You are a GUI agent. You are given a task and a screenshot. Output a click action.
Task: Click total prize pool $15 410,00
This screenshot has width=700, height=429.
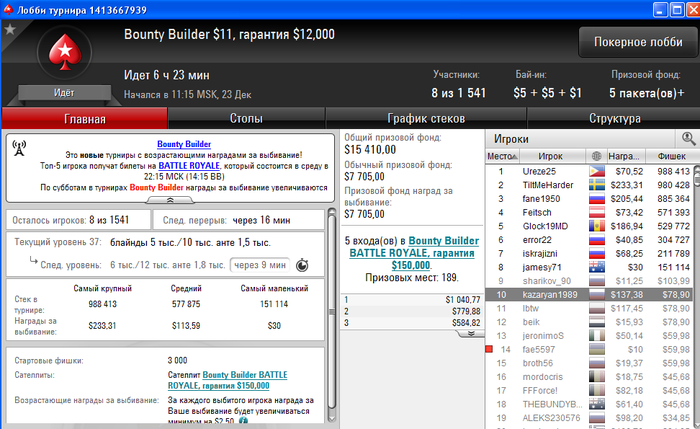point(370,150)
